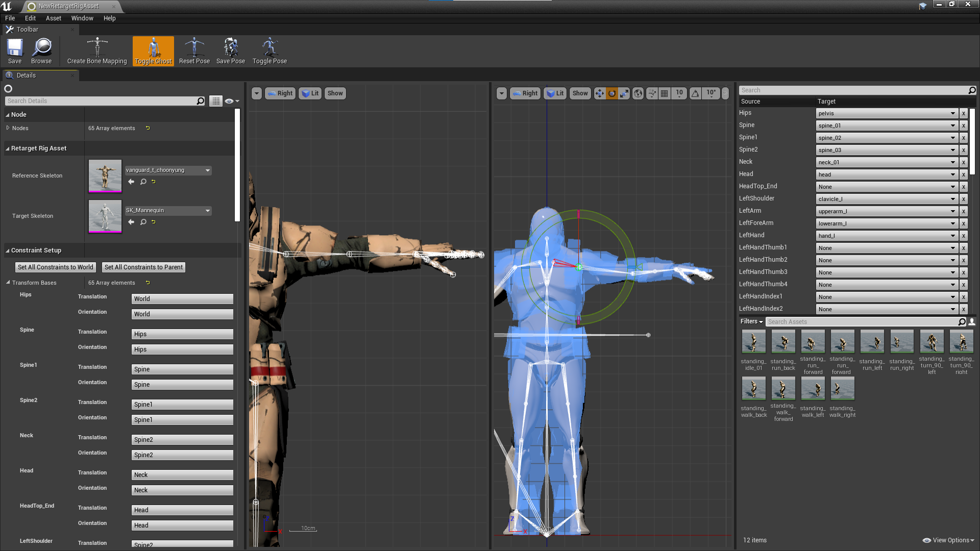Open the Asset menu
The image size is (980, 551).
(53, 18)
